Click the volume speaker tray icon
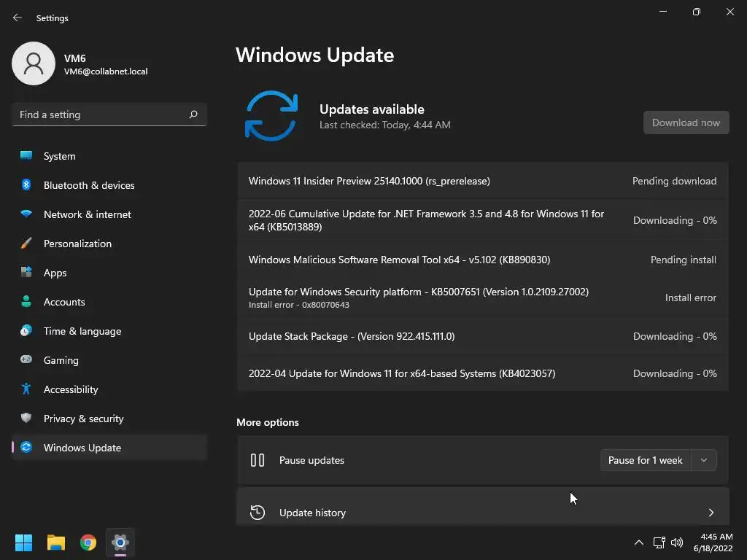Image resolution: width=747 pixels, height=560 pixels. 676,542
